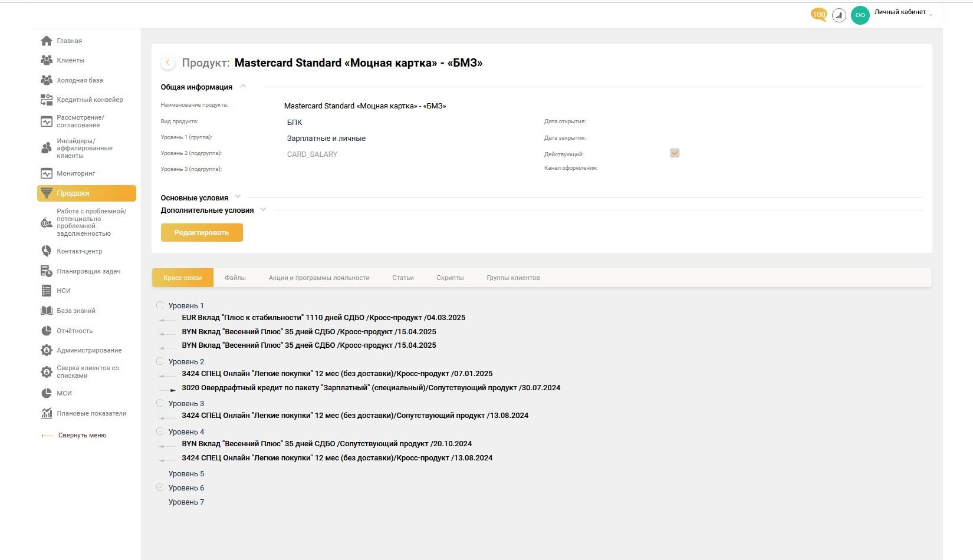Open the Контакт-центр icon

pos(47,251)
